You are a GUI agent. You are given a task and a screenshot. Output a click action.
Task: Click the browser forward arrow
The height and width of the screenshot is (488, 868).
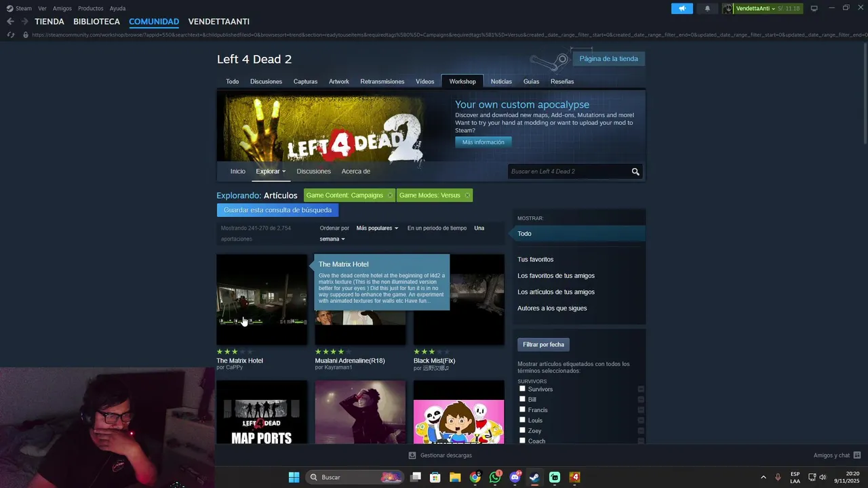[x=24, y=22]
